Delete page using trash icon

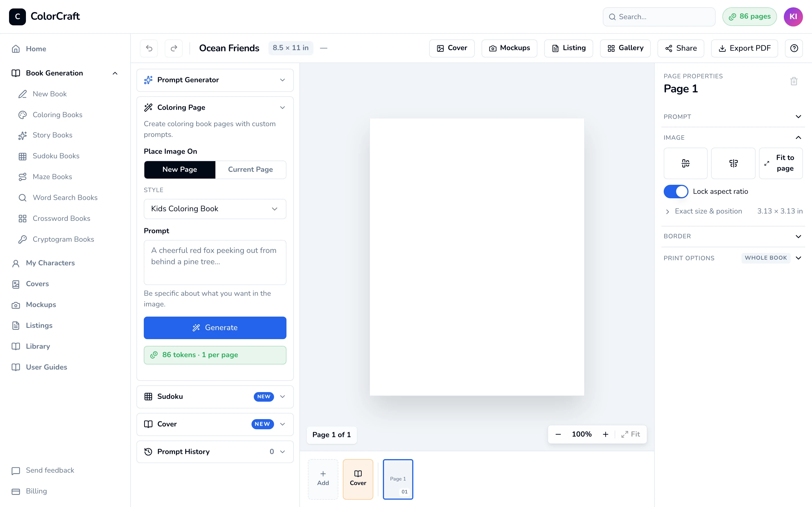click(794, 81)
